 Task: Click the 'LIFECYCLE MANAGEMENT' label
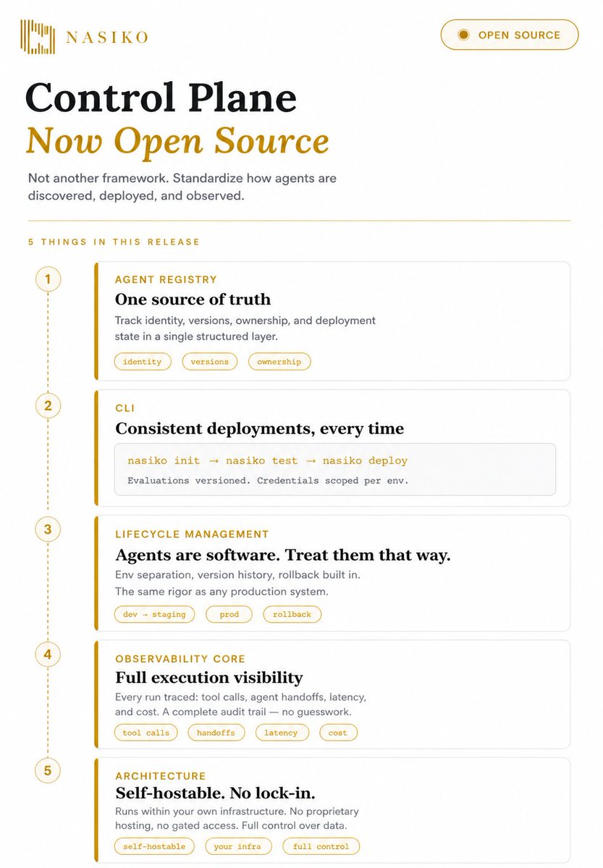pos(192,535)
